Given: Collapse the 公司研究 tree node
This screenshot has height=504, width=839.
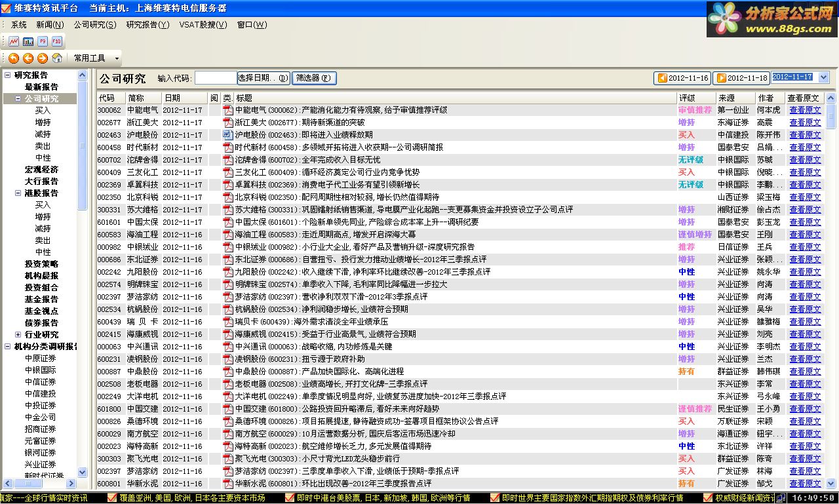Looking at the screenshot, I should pyautogui.click(x=18, y=99).
